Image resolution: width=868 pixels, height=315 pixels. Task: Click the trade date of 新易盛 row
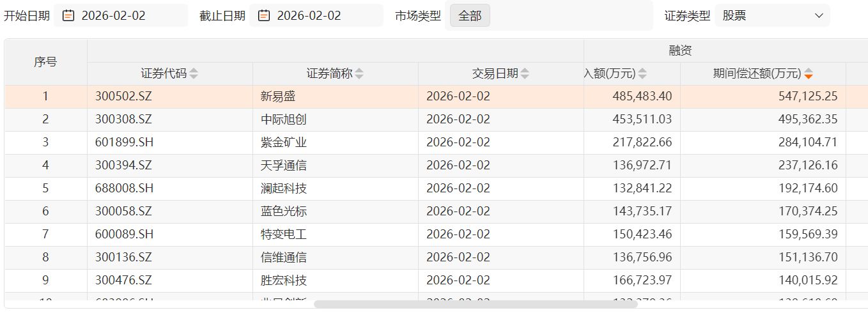point(458,97)
